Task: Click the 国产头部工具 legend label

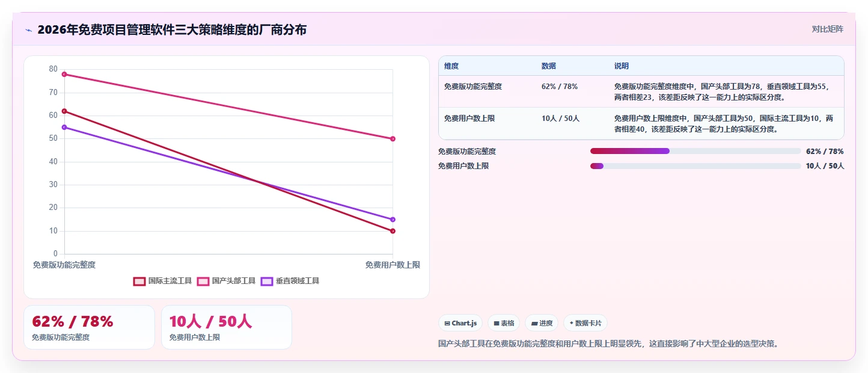Action: pyautogui.click(x=234, y=281)
